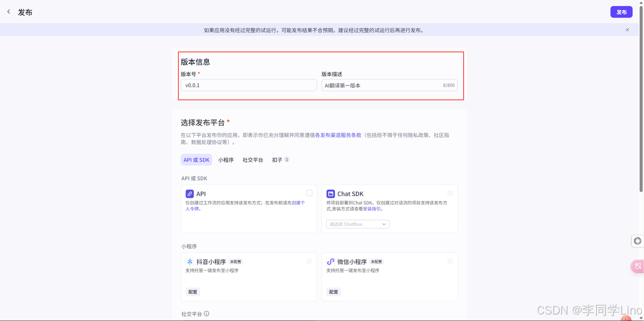Edit the 版本描述 field with AI翻译第一版本

point(389,85)
